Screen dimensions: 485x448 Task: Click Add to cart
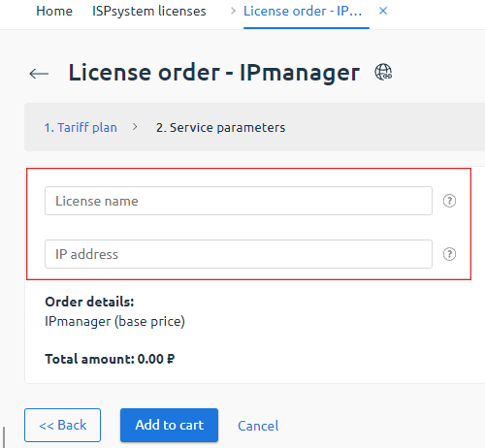point(169,425)
